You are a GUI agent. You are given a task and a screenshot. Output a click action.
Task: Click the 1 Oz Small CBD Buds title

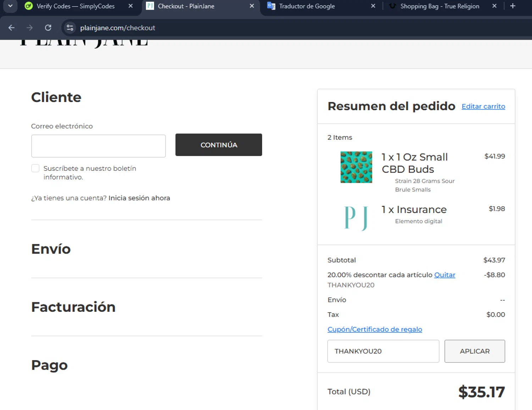click(415, 163)
